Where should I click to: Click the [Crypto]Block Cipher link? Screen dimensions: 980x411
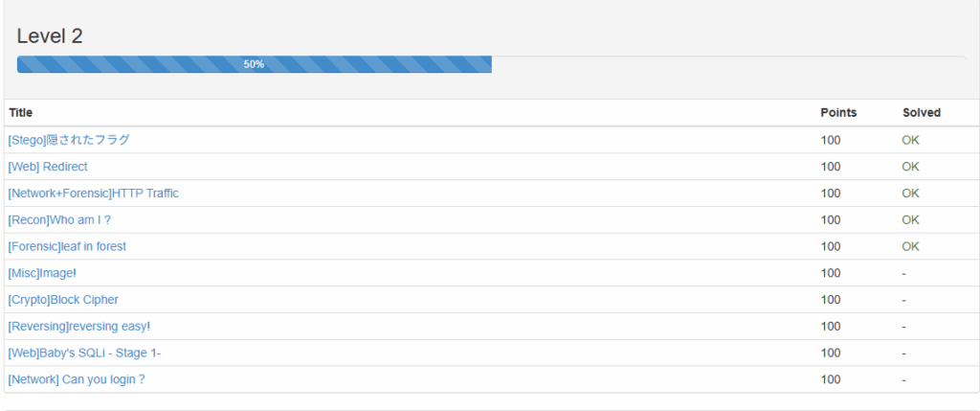[x=63, y=300]
